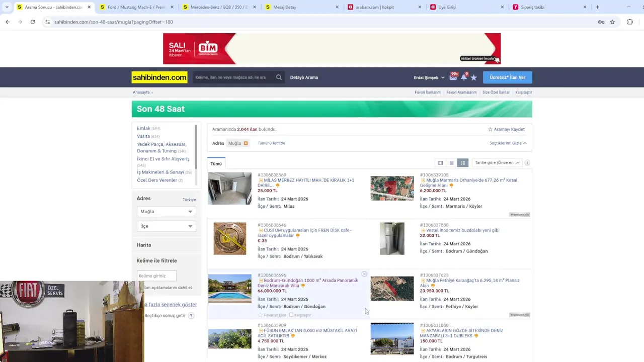The height and width of the screenshot is (362, 644).
Task: Switch to classic list view icon
Action: [x=452, y=163]
